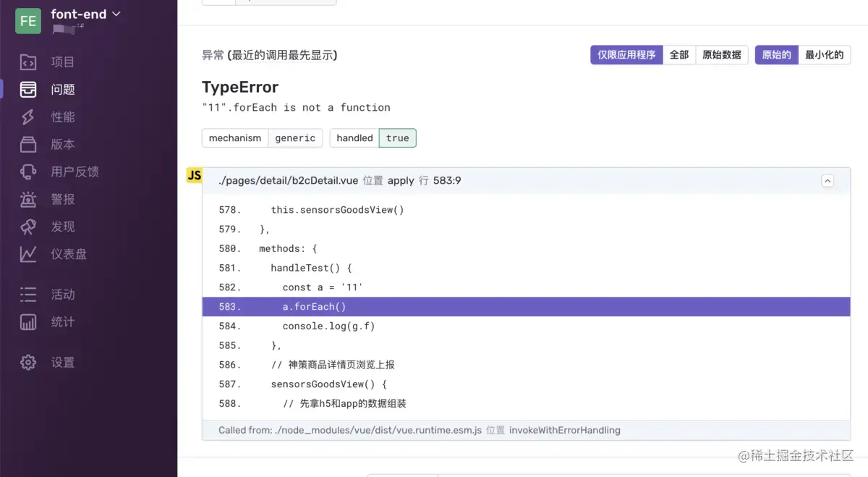Open 版本 in the sidebar menu
This screenshot has width=868, height=477.
63,145
